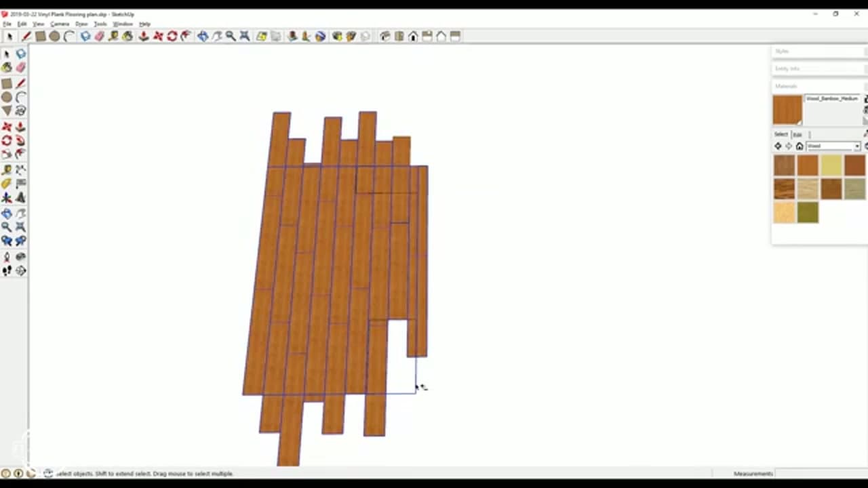The height and width of the screenshot is (488, 868).
Task: Open the Edit menu
Action: (x=22, y=24)
